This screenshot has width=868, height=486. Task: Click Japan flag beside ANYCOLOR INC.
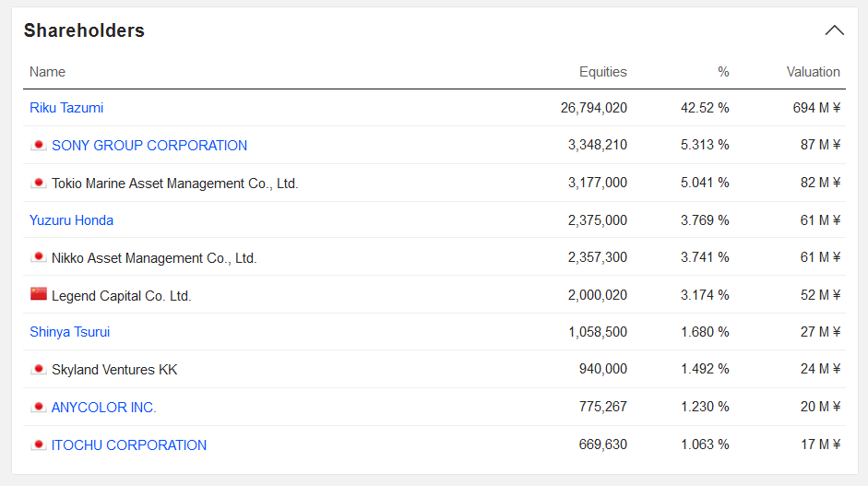pyautogui.click(x=39, y=407)
